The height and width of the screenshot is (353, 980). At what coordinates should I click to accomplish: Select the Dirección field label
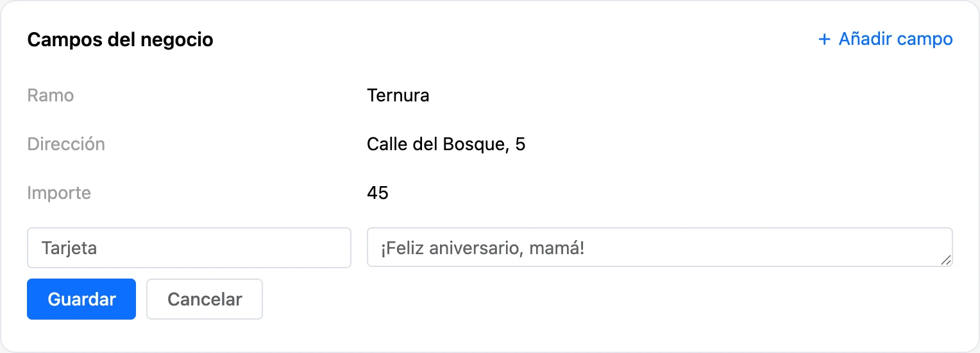coord(66,144)
